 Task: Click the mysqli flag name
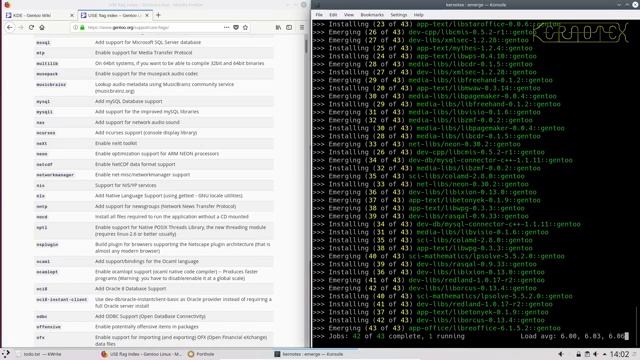click(x=44, y=112)
